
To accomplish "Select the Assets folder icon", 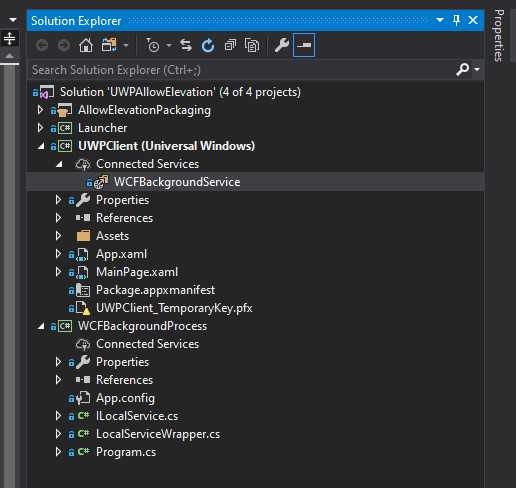I will tap(83, 236).
